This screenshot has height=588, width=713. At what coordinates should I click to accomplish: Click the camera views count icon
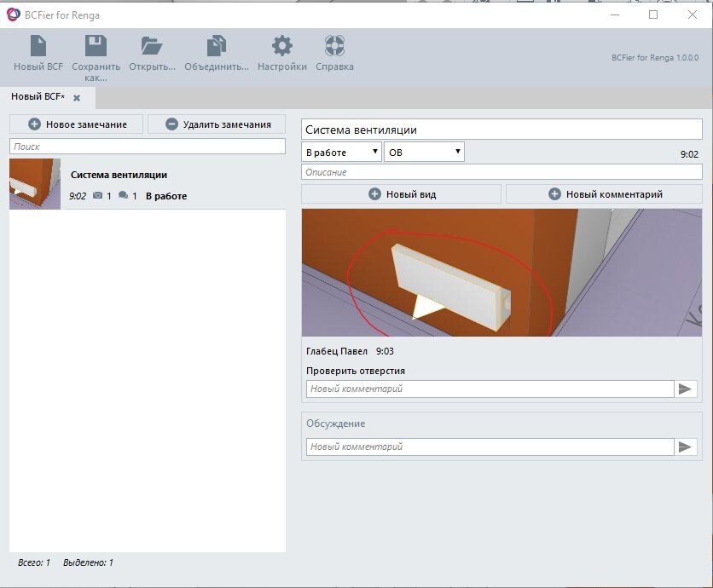97,195
